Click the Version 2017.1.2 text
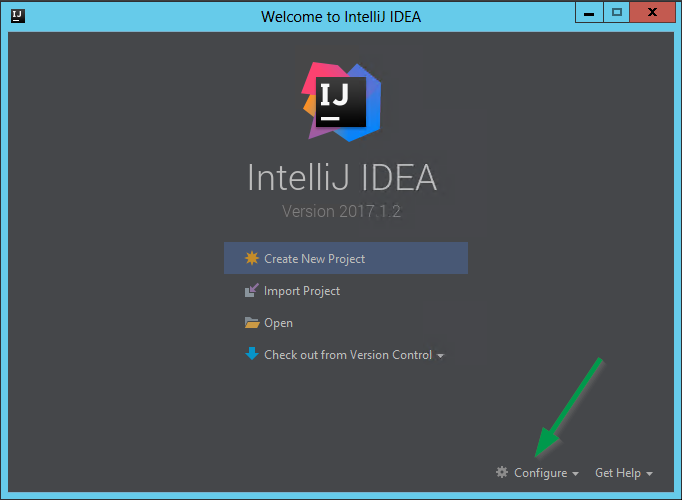Image resolution: width=682 pixels, height=500 pixels. (341, 212)
